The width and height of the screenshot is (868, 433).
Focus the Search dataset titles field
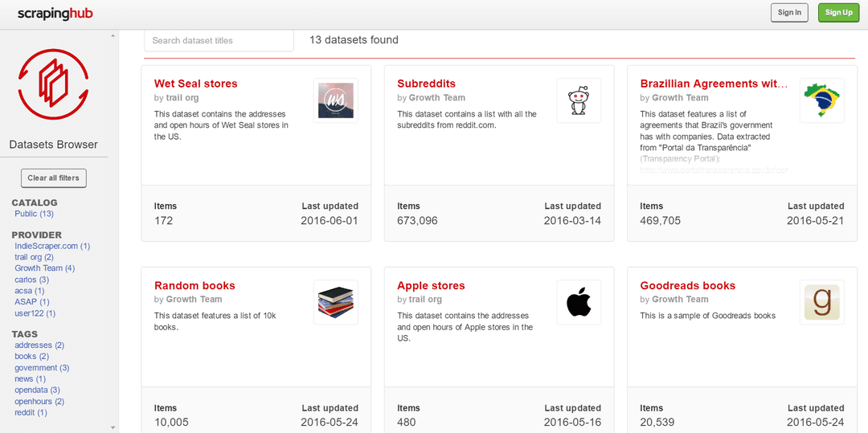(219, 40)
